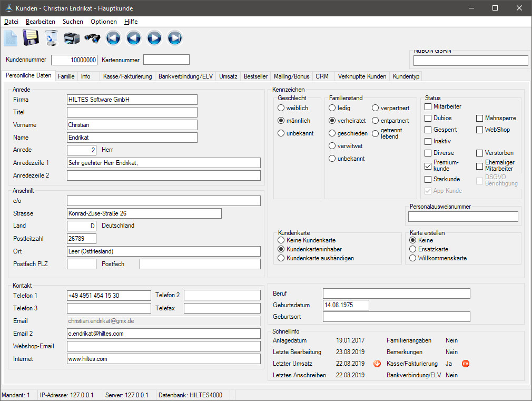Click the red down-arrow icon beside Letzter Umsatz
Viewport: 532px width, 401px height.
(x=377, y=364)
